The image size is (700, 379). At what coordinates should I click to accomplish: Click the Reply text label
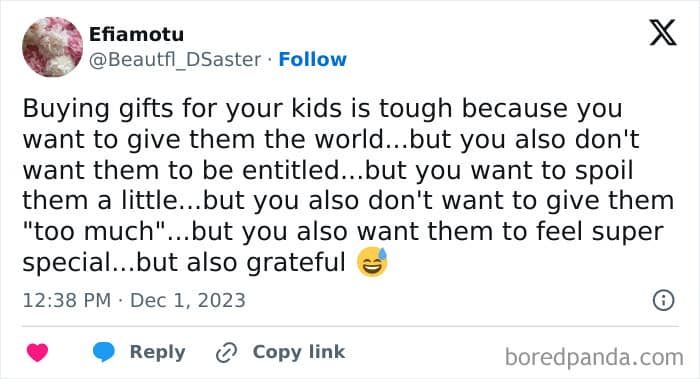point(158,352)
